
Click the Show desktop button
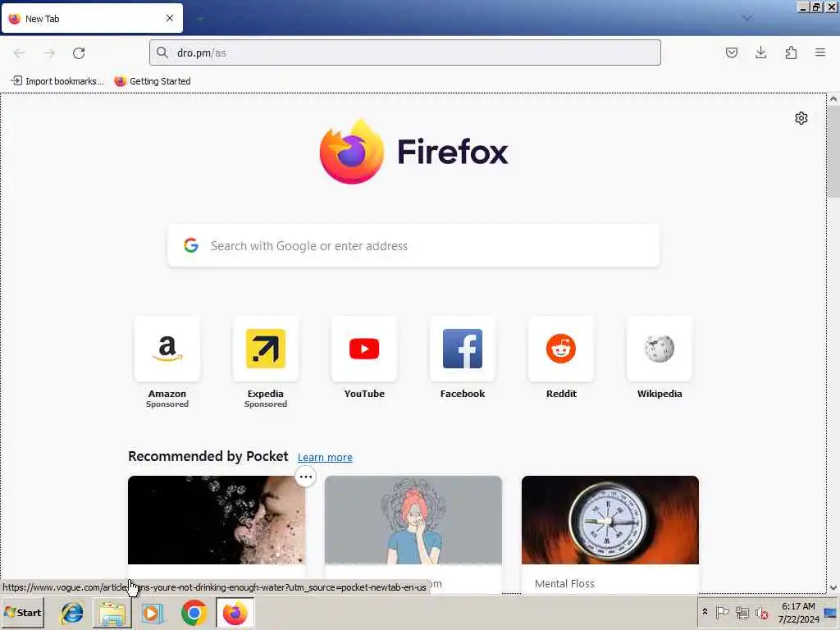click(831, 613)
